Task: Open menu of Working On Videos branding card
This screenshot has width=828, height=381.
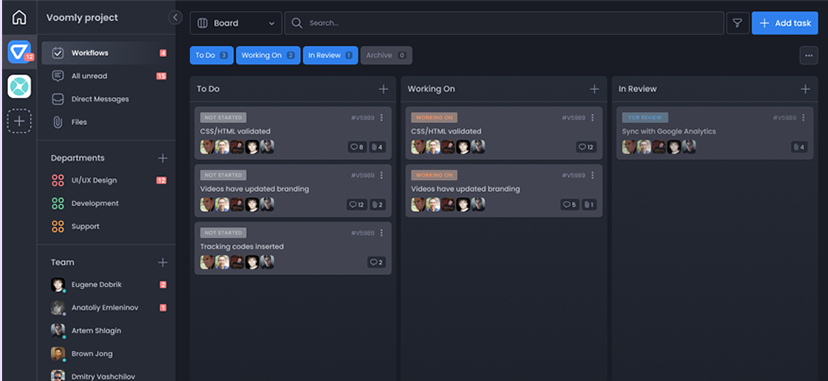Action: 592,175
